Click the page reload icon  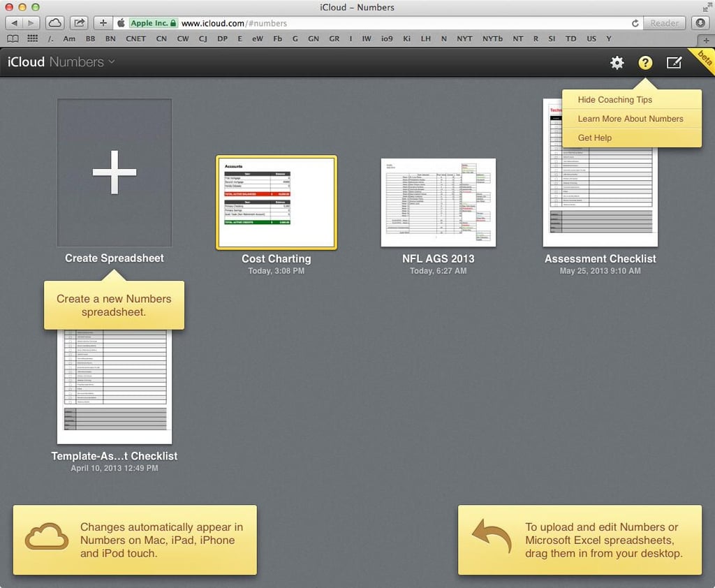[x=635, y=23]
